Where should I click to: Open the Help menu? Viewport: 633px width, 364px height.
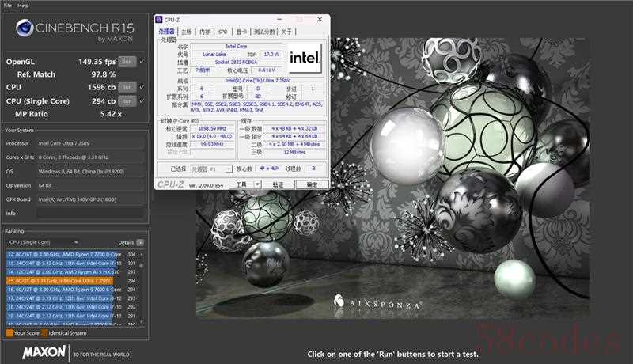point(24,5)
